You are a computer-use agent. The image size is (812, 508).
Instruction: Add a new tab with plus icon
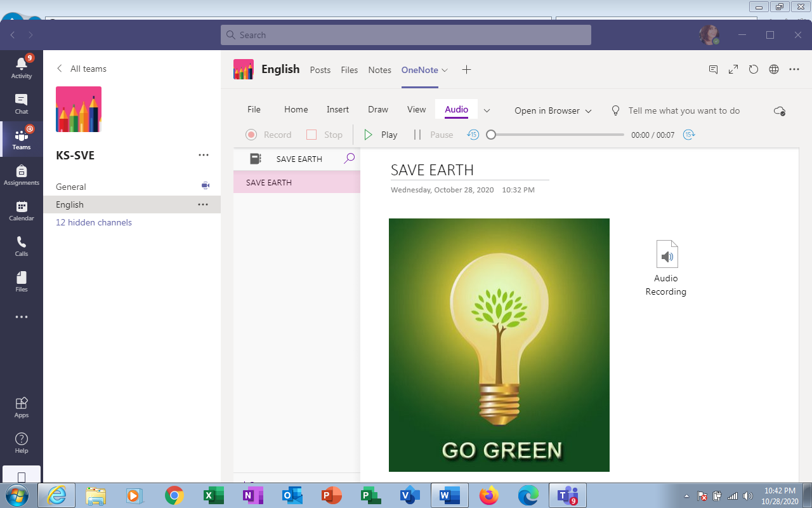pos(466,70)
